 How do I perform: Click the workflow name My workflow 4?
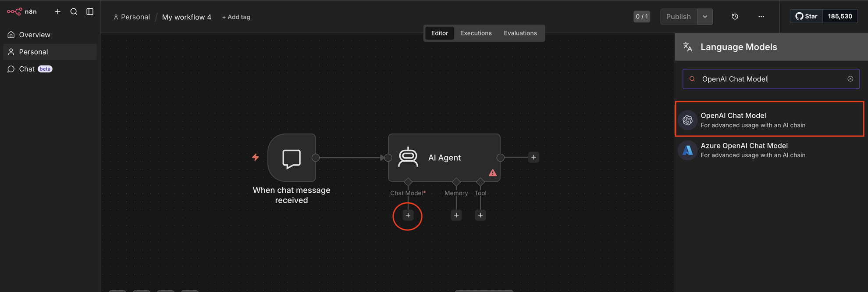pos(187,17)
